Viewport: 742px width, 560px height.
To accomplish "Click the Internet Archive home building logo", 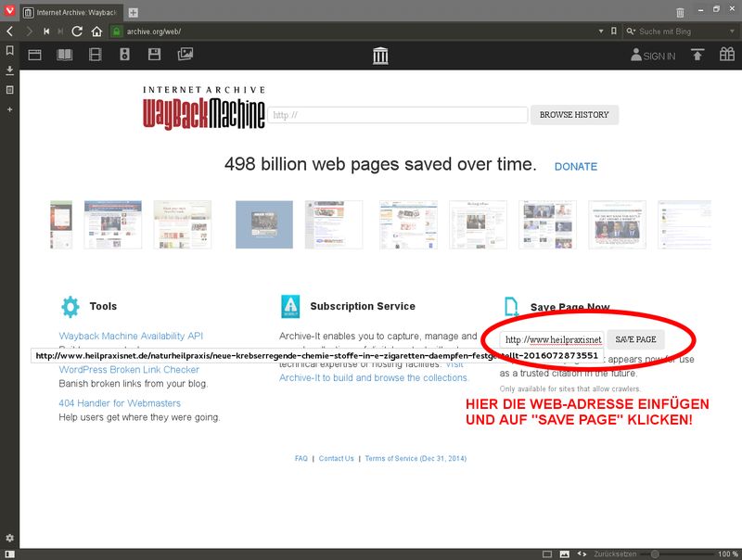I will tap(380, 57).
